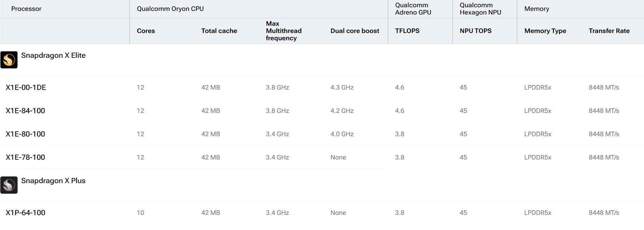This screenshot has width=644, height=230.
Task: Click the Memory Type column header
Action: 545,31
